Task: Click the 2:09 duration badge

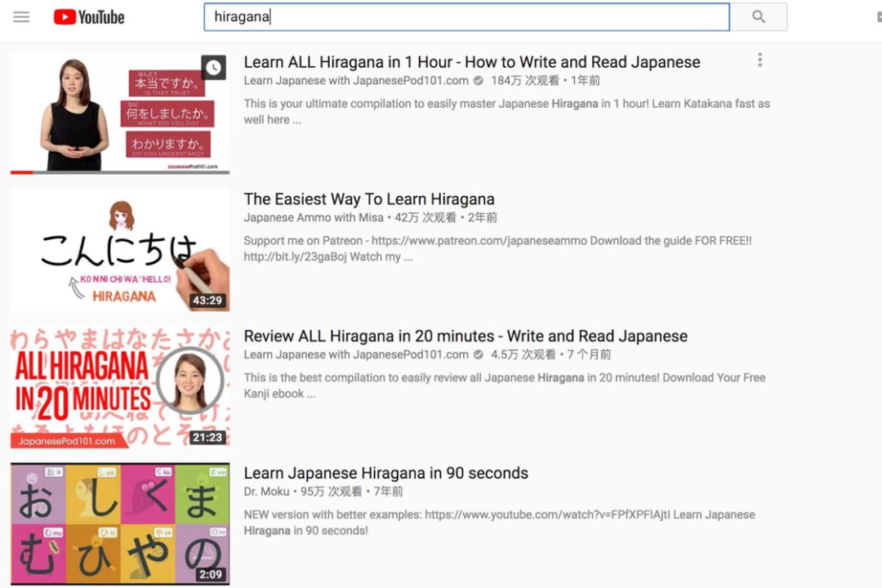Action: 211,574
